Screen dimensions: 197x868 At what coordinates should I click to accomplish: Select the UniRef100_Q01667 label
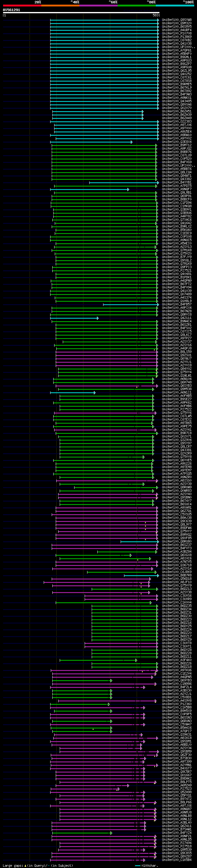[177, 775]
